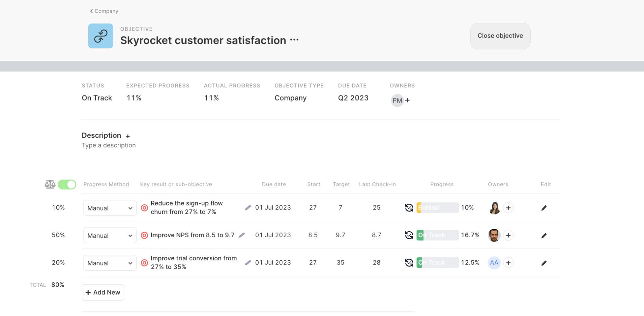Open check-in icon on the churn key result row
This screenshot has height=316, width=644.
[409, 208]
